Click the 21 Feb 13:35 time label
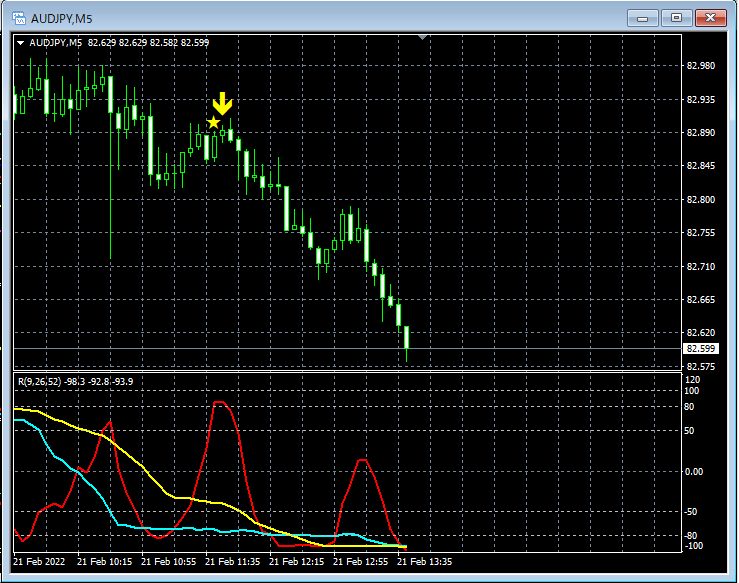739x583 pixels. pyautogui.click(x=424, y=562)
